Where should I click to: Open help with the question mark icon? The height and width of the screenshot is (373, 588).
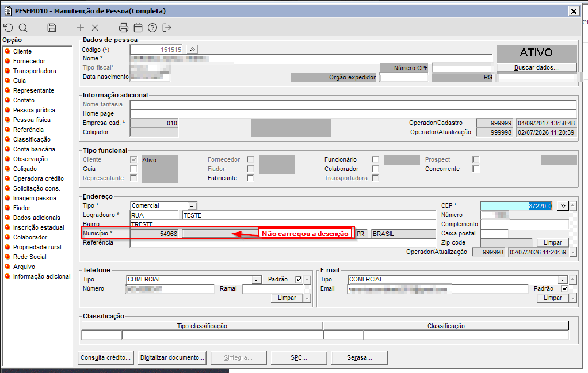[152, 28]
